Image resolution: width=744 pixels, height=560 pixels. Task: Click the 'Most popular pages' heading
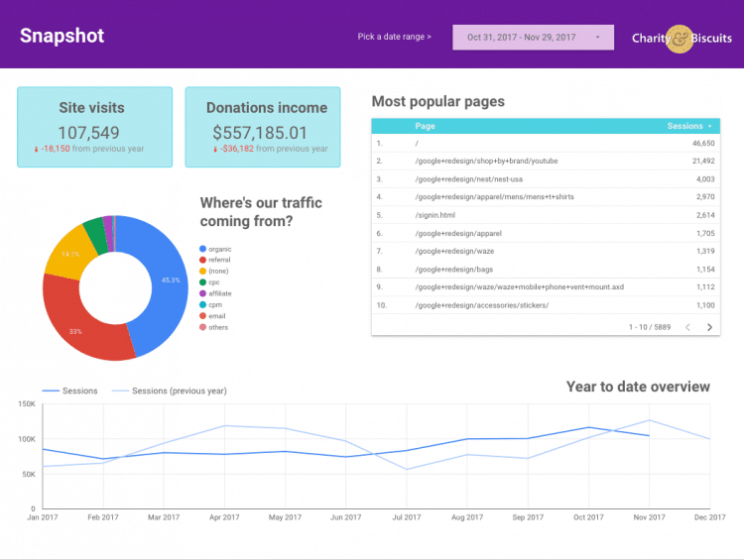[437, 101]
